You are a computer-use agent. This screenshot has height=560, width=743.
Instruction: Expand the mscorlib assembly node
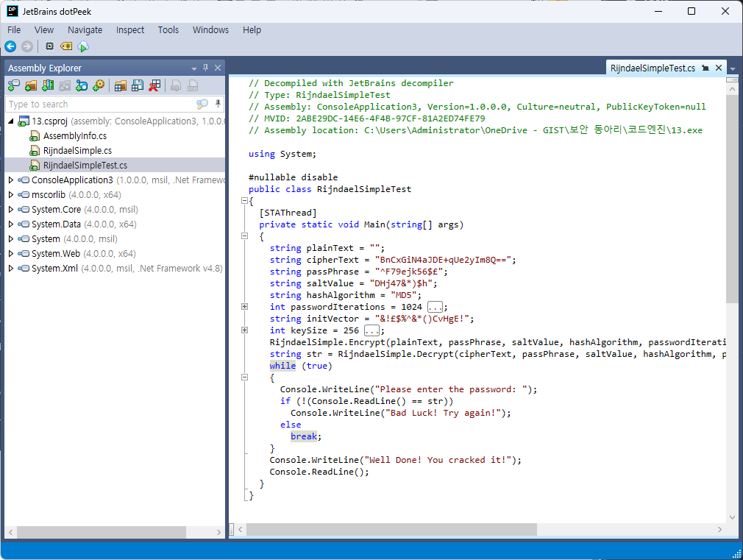(x=10, y=195)
